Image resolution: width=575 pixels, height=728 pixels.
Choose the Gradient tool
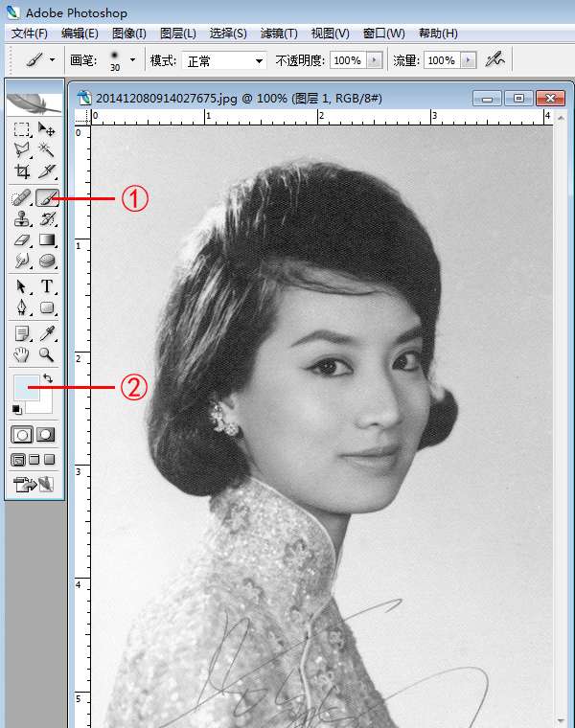(x=46, y=241)
